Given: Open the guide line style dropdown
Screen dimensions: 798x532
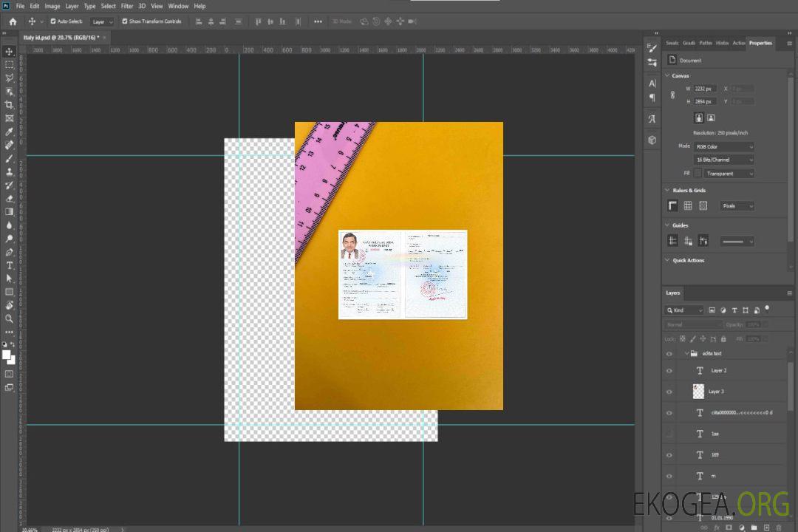Looking at the screenshot, I should [737, 242].
